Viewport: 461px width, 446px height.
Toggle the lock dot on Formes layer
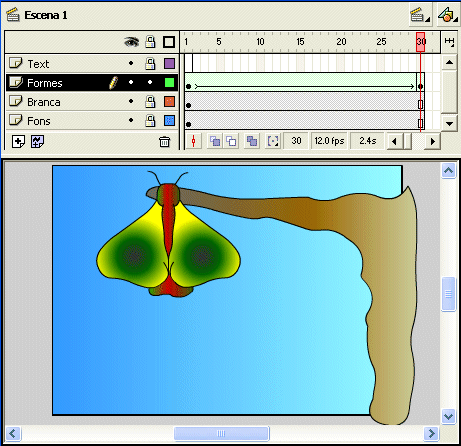pos(150,82)
